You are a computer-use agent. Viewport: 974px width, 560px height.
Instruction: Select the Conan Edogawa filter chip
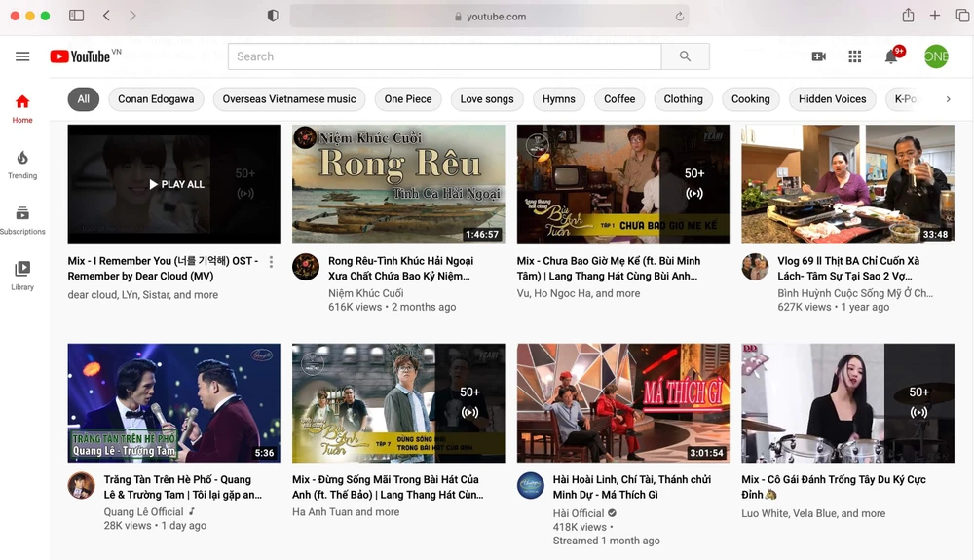coord(156,99)
